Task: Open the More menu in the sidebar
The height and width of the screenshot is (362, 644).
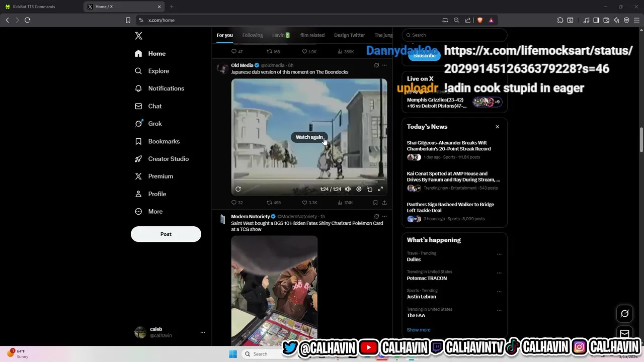Action: click(x=148, y=212)
